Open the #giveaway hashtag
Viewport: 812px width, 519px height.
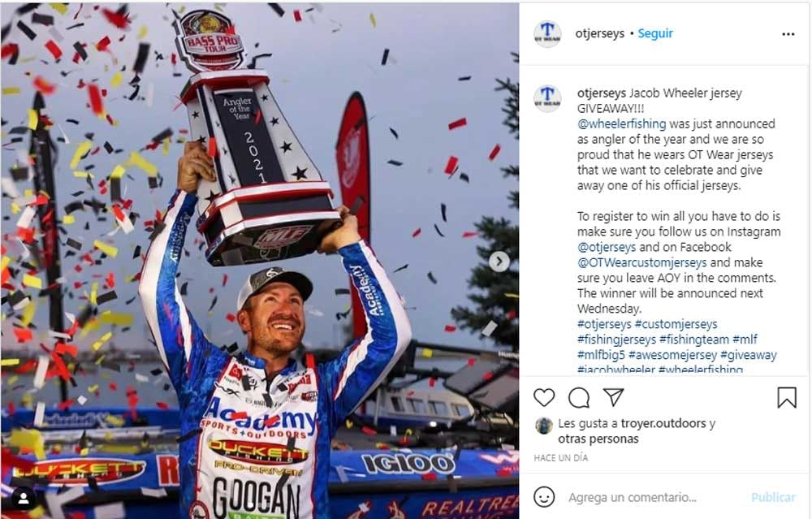pyautogui.click(x=749, y=355)
